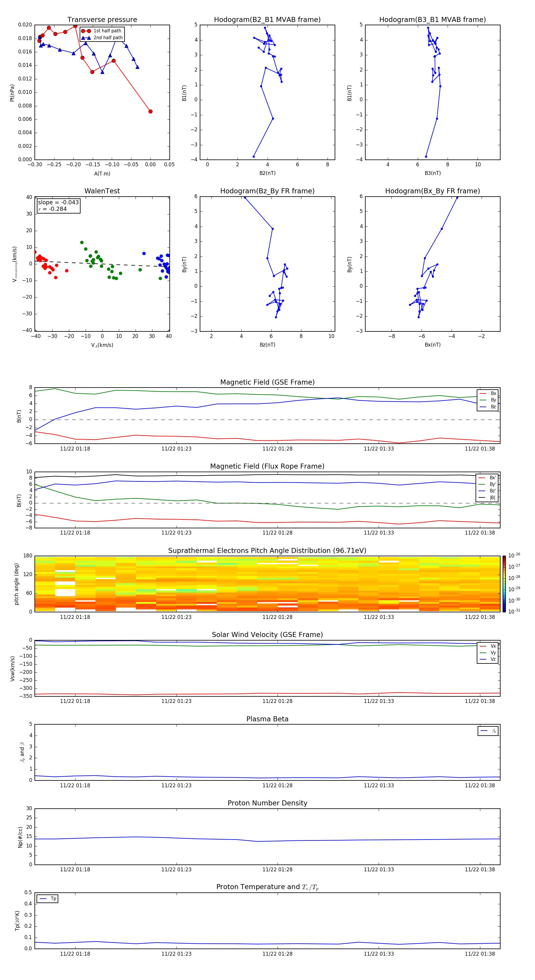Select the "Hodogram(B2_B1 MVAB frame)" title
535x980 pixels.
(x=267, y=20)
